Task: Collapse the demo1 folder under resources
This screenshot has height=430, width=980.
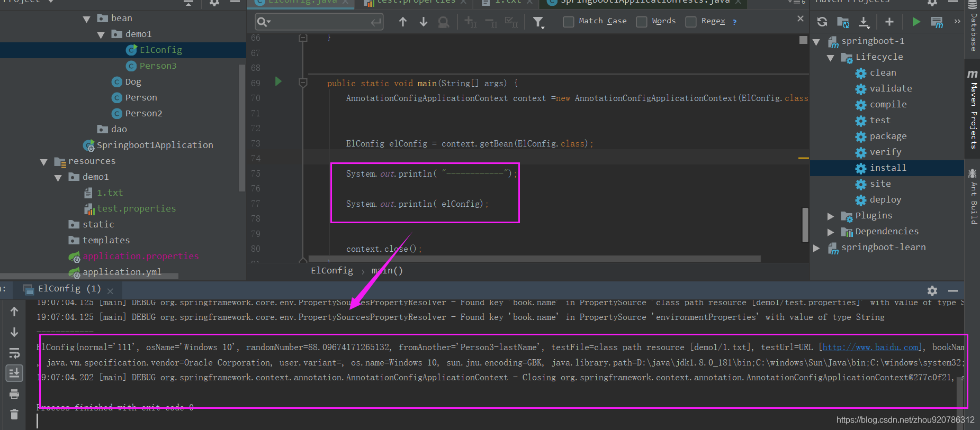Action: pos(58,178)
